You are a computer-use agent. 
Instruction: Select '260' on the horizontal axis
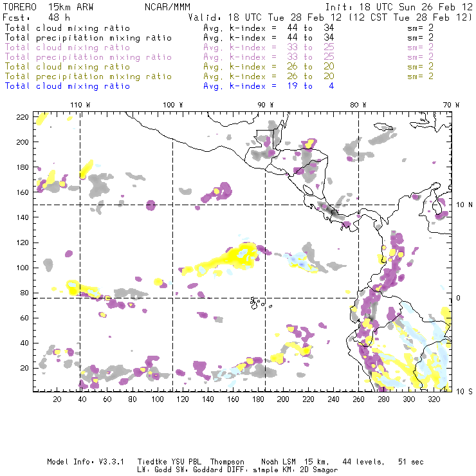[358, 399]
